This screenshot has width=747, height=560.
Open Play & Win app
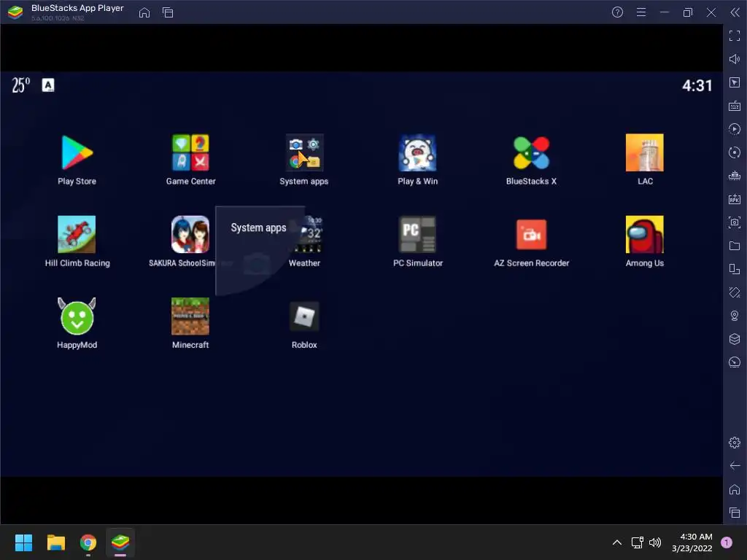point(417,153)
